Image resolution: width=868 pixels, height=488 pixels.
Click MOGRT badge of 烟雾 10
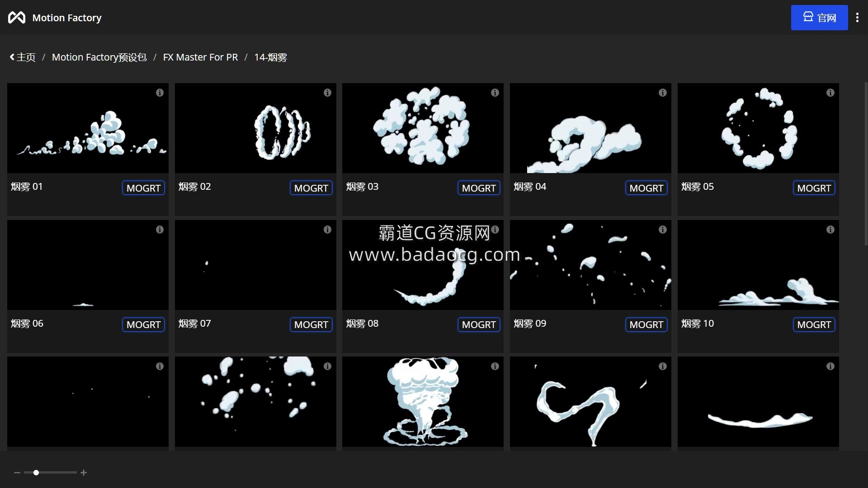[814, 324]
